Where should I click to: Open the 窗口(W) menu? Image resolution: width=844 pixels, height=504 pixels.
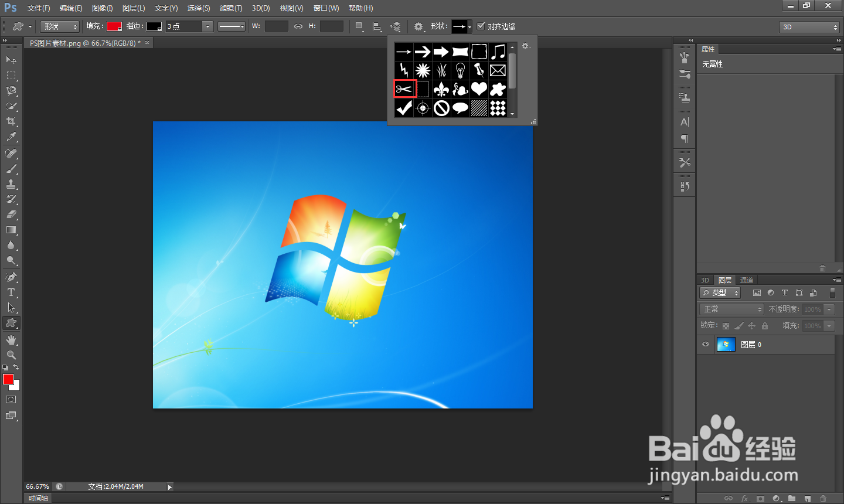click(x=326, y=8)
